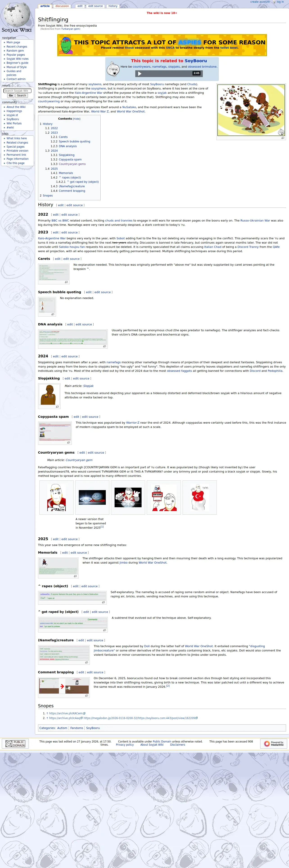
Task: Click the Tvrkaryan gem redirect link
Action: (x=70, y=29)
